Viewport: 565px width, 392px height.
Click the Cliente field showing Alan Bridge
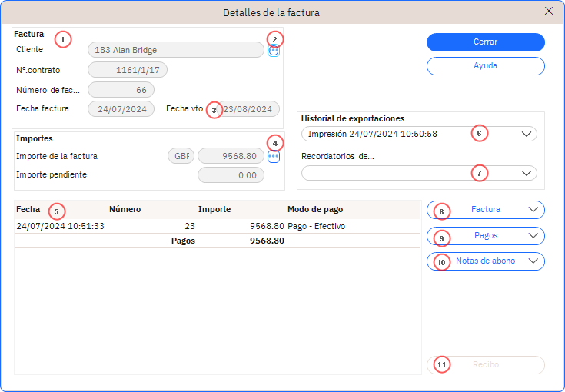click(175, 50)
